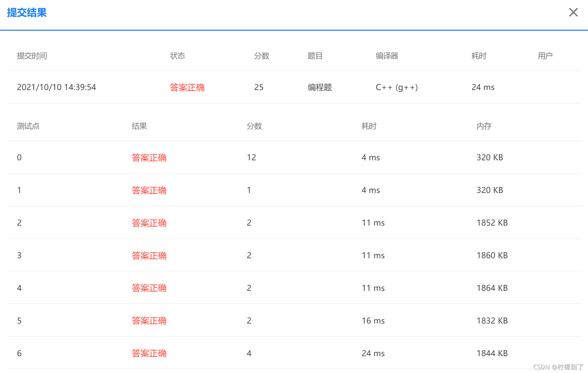This screenshot has height=373, width=588.
Task: Click test point 3 number cell
Action: 19,256
